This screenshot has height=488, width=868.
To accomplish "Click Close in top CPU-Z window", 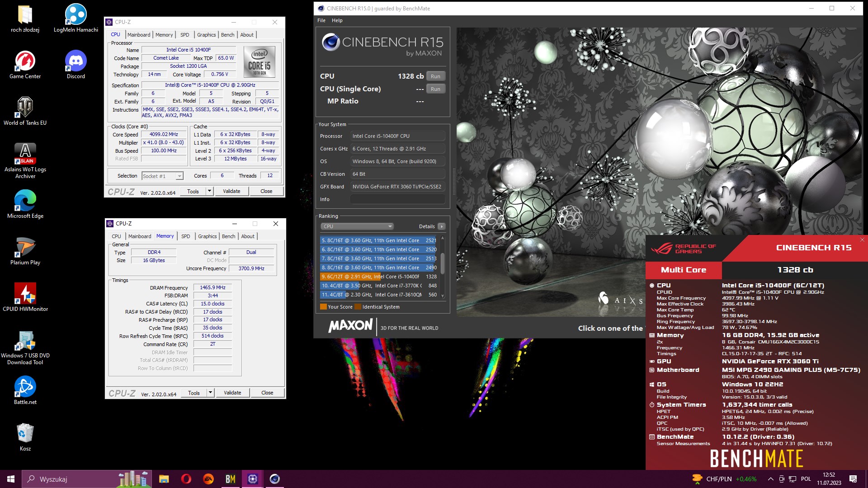I will click(x=266, y=191).
